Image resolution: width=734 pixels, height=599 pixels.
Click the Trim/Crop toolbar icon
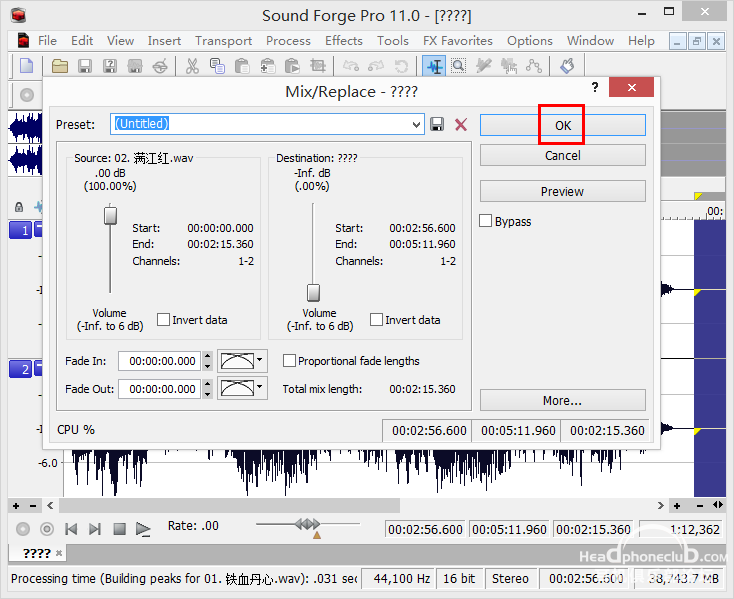tap(318, 66)
